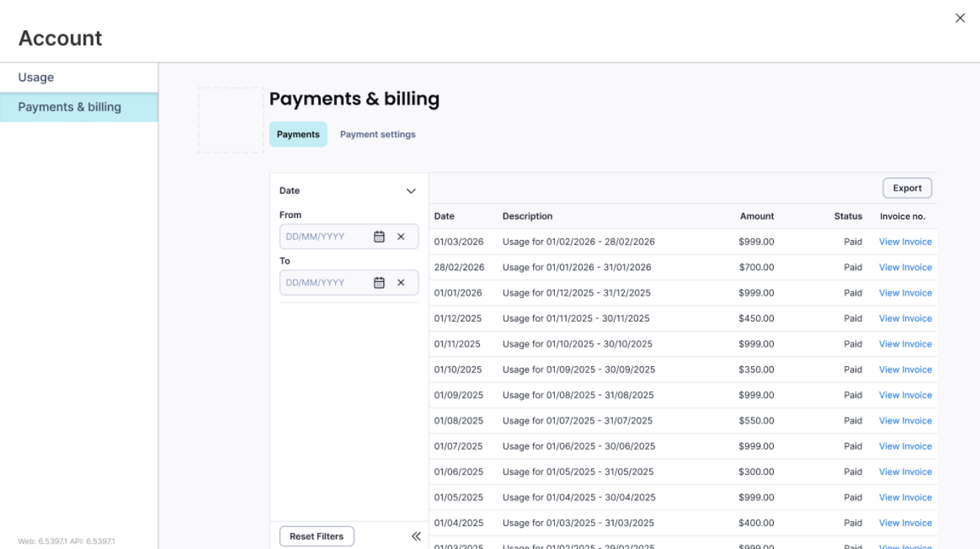Click 'Usage for 01/07/2025 - 31/07/2025' description
Image resolution: width=980 pixels, height=549 pixels.
coord(578,421)
